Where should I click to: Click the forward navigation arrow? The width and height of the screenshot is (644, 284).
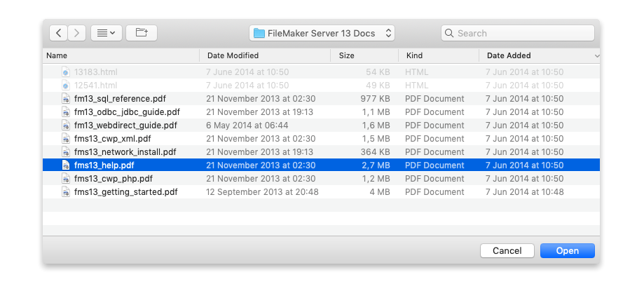click(76, 33)
